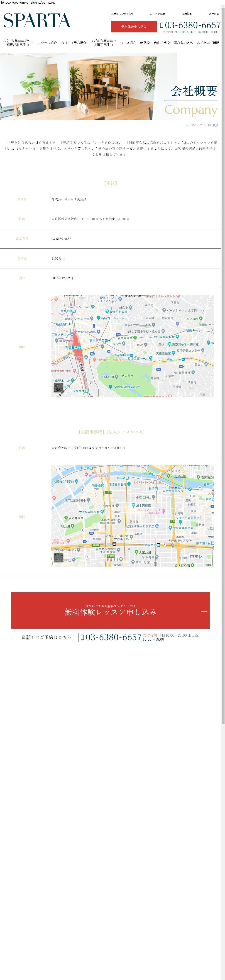
Task: Click company name 株式会社スパルタ英会話
Action: [69, 199]
